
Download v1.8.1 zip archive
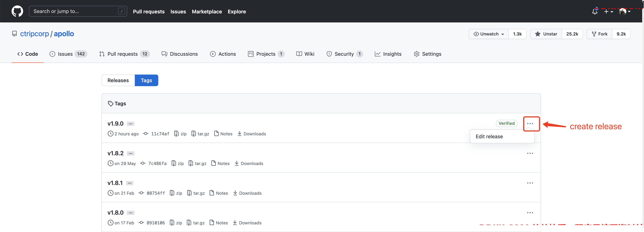[176, 193]
